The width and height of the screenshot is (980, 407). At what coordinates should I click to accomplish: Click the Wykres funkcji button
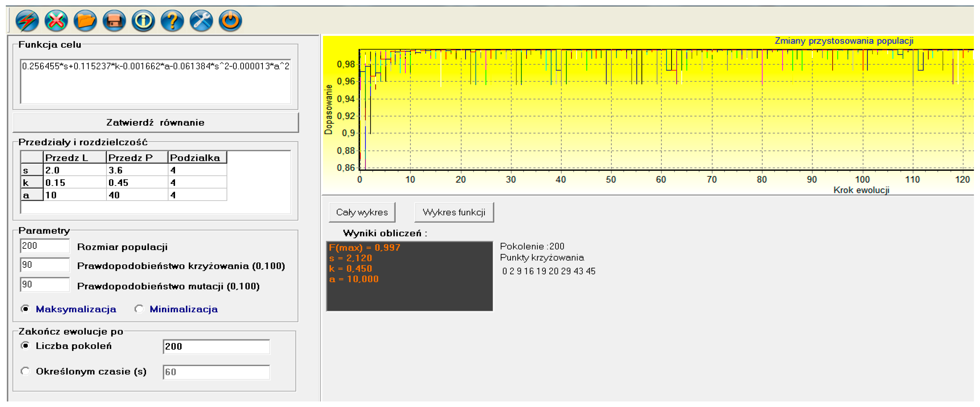[x=454, y=212]
